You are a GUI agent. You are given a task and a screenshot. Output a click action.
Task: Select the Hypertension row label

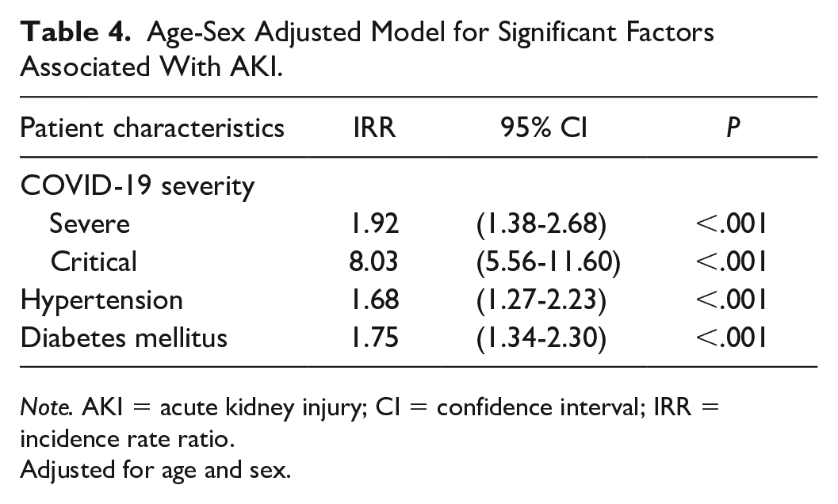(x=101, y=300)
